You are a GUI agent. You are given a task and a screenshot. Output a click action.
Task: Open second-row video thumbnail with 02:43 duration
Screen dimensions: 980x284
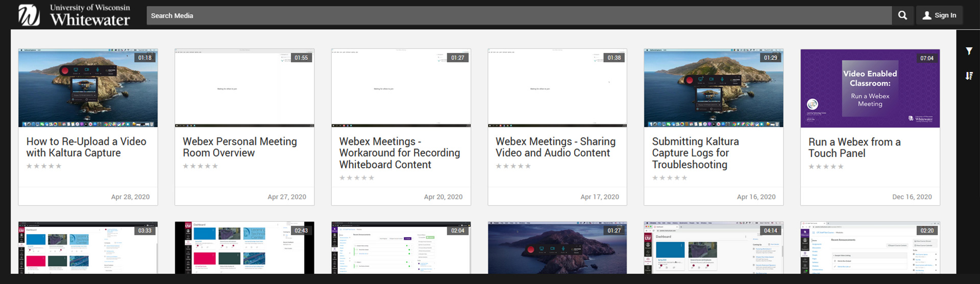[244, 248]
